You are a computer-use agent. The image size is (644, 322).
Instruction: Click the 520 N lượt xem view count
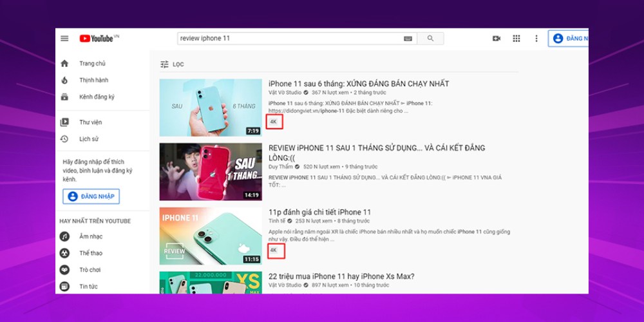tap(321, 167)
